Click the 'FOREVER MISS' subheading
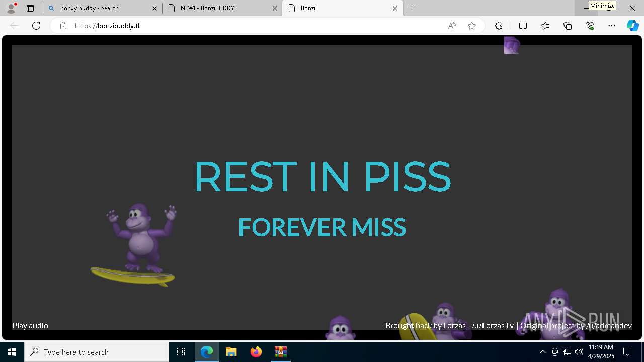The image size is (644, 362). [x=322, y=227]
